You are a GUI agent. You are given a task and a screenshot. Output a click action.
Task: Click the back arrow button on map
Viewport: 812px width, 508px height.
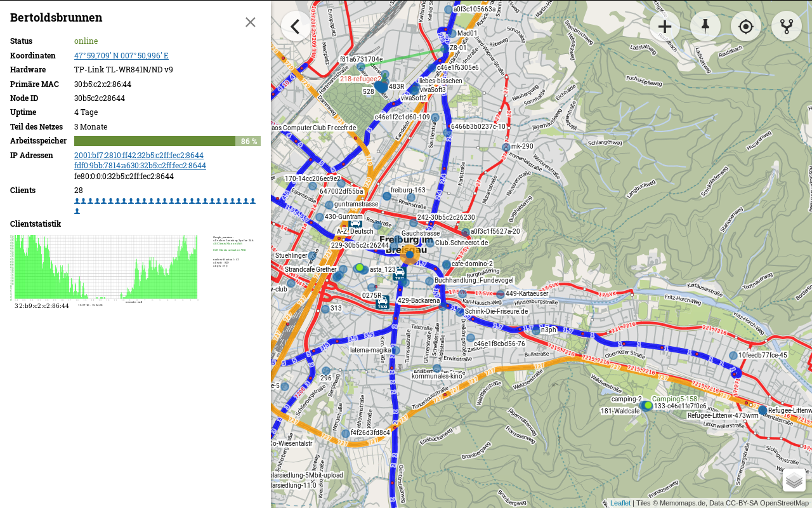tap(296, 26)
